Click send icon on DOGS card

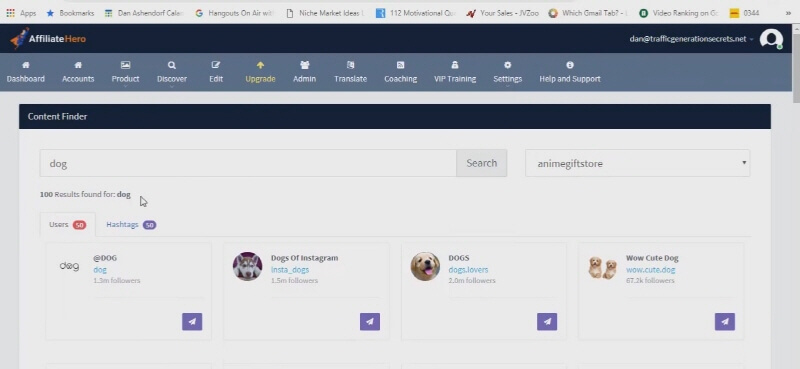[x=547, y=322]
